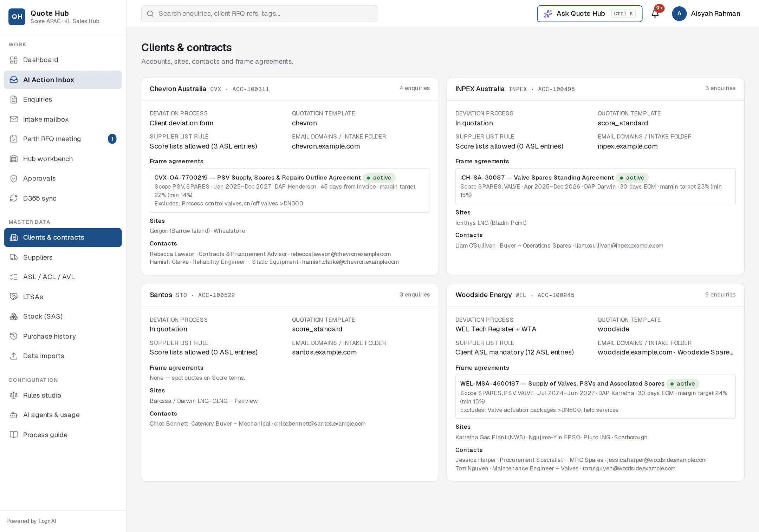Click 'Powered by LognAI' footer text
The image size is (759, 532).
point(31,521)
